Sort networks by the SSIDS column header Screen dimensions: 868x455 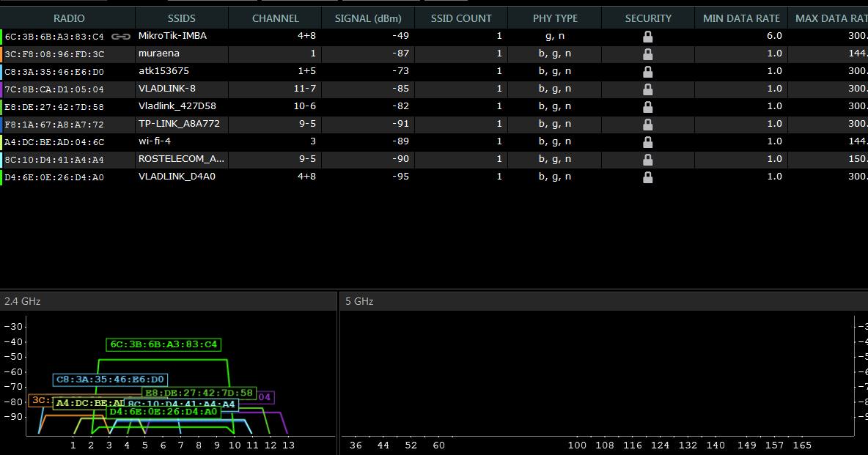pos(182,18)
